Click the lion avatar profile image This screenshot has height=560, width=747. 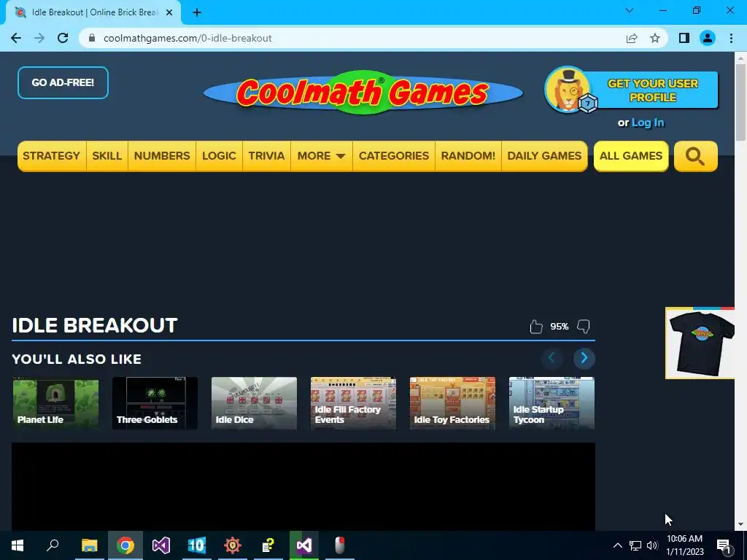[568, 90]
